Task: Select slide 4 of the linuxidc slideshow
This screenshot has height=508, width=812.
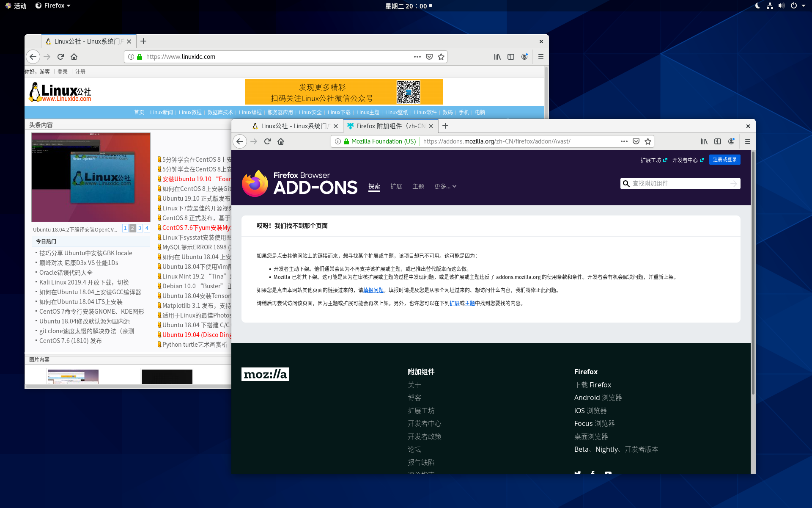Action: [x=147, y=228]
